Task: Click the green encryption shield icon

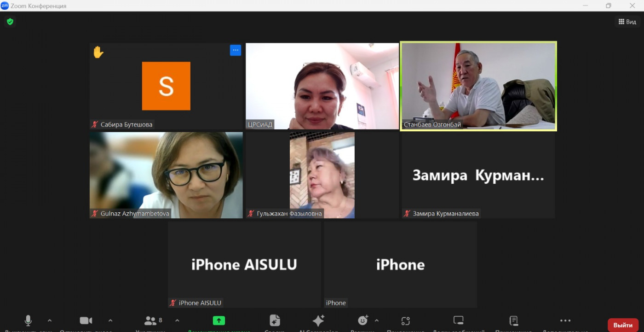Action: point(10,22)
